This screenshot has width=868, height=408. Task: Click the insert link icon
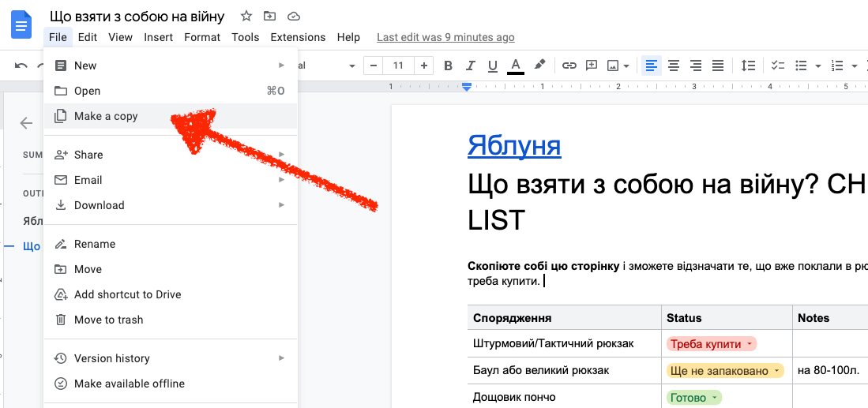click(569, 66)
